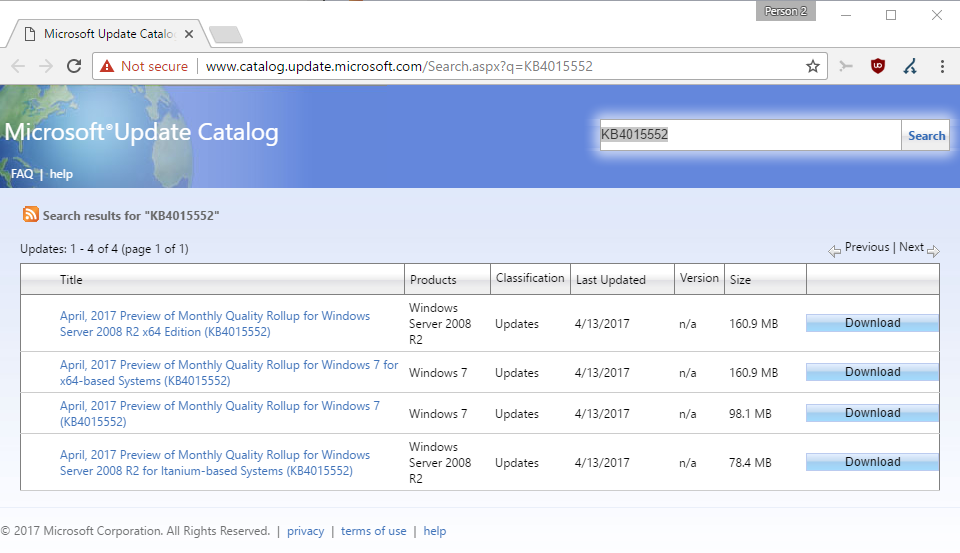Sort by the Version column header
Image resolution: width=960 pixels, height=553 pixels.
699,278
